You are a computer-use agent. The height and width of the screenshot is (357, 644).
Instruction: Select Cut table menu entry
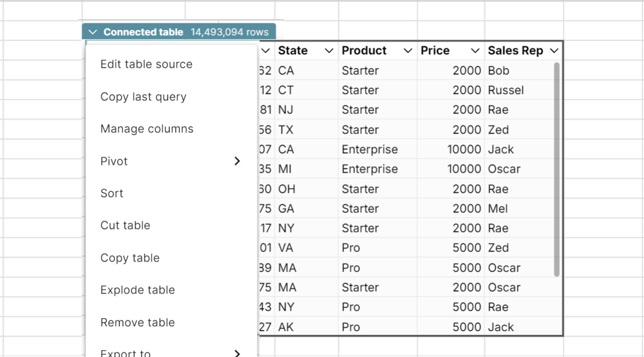(x=125, y=225)
